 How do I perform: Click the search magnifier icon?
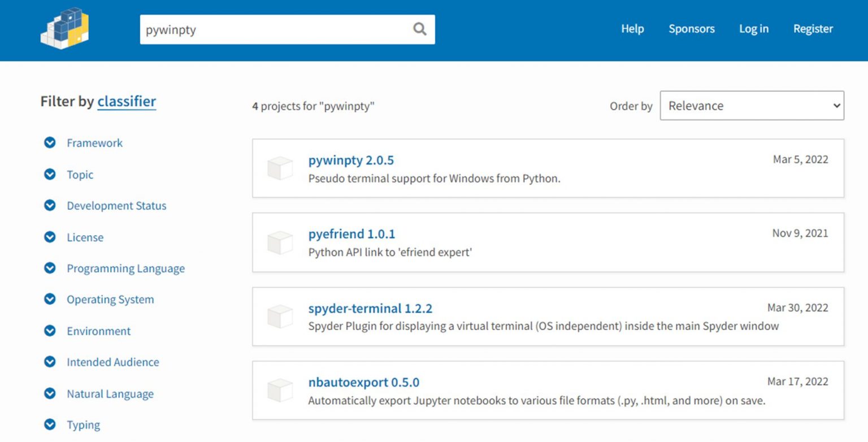click(x=418, y=29)
